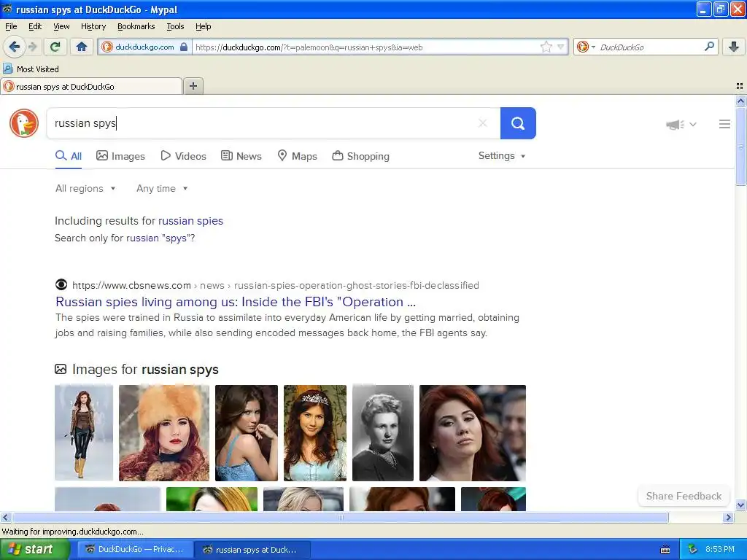Click the DuckDuckGo duck logo
747x560 pixels.
click(24, 123)
